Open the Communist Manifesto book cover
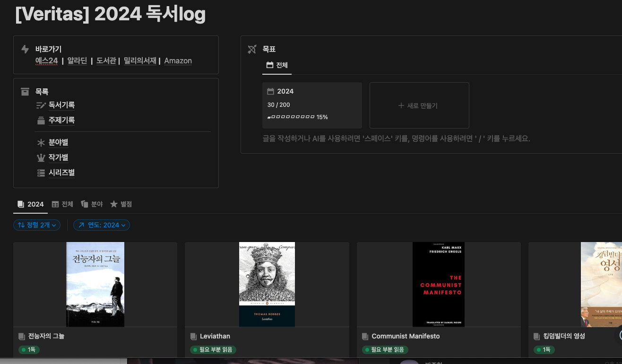Screen dimensions: 622x364 click(439, 285)
